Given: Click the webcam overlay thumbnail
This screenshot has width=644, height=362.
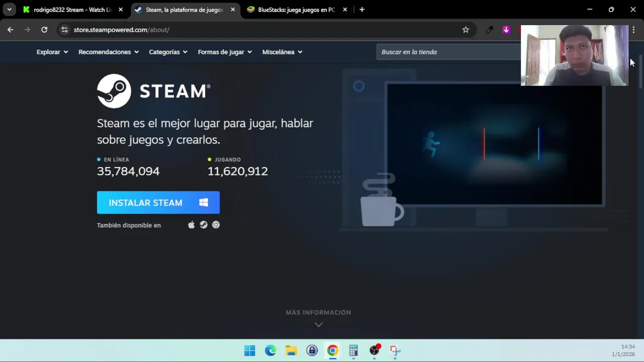Looking at the screenshot, I should pyautogui.click(x=575, y=55).
